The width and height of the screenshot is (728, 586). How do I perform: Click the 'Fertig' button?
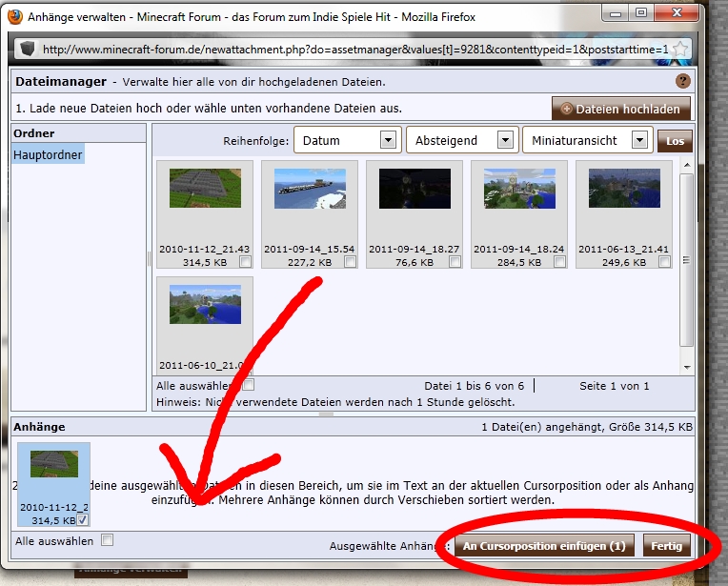tap(666, 547)
